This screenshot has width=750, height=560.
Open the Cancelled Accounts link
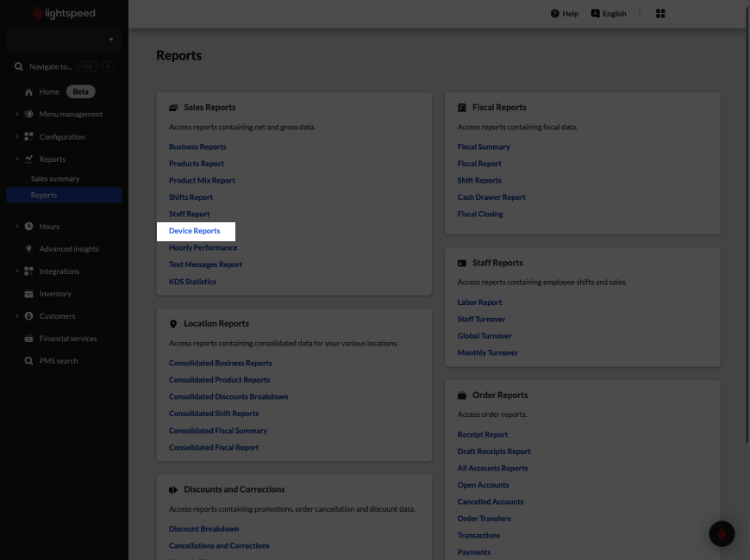coord(491,501)
